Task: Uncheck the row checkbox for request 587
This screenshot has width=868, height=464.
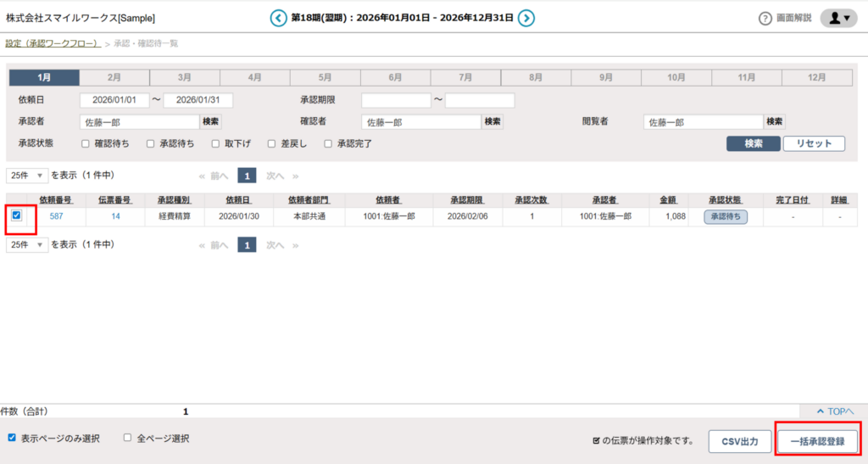Action: tap(17, 216)
